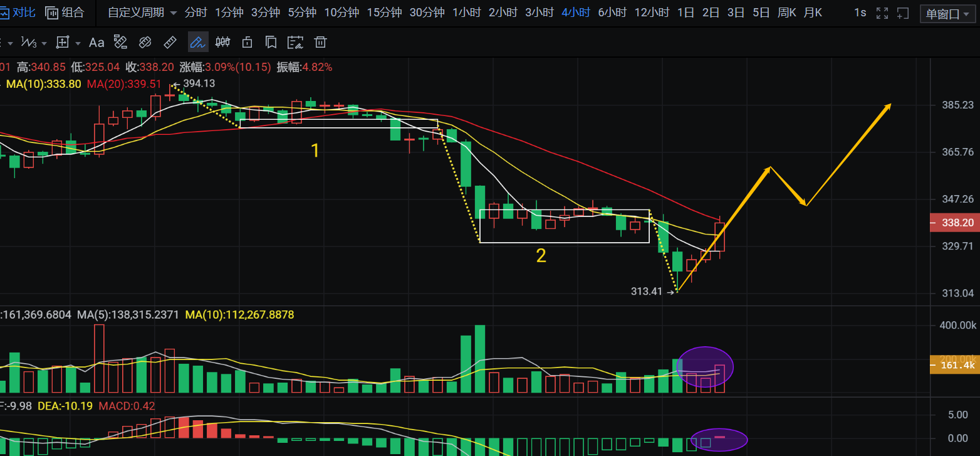Click the 313.41 low price label

click(647, 291)
